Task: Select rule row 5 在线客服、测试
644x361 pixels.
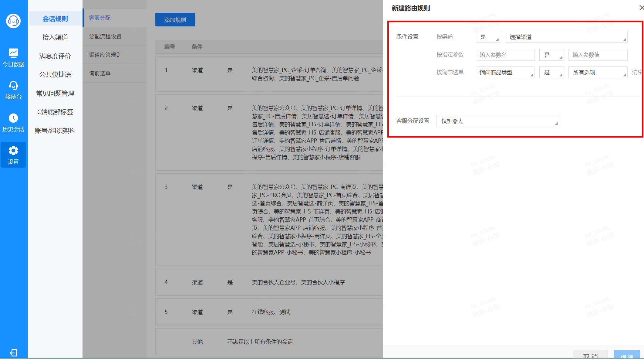Action: [x=269, y=312]
